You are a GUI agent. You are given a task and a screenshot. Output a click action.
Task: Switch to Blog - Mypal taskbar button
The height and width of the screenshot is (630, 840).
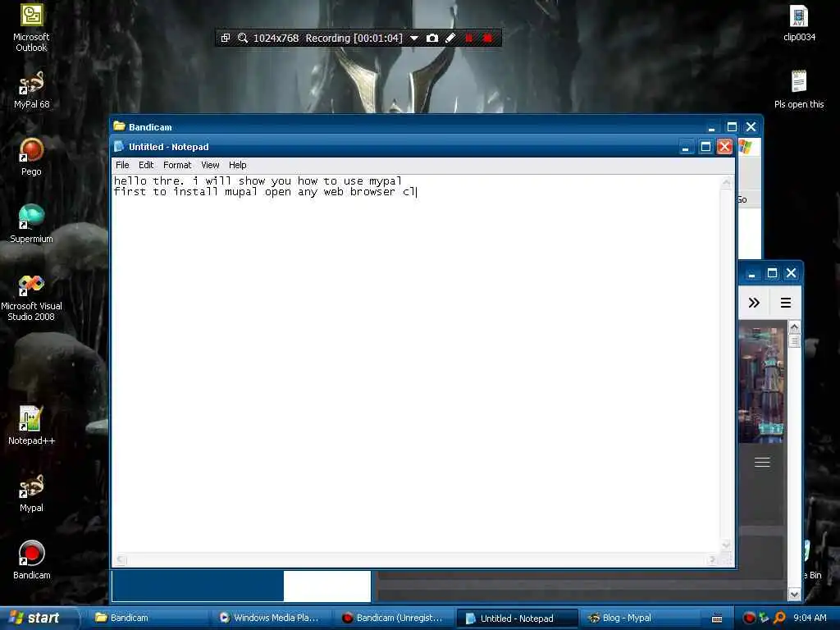coord(639,619)
